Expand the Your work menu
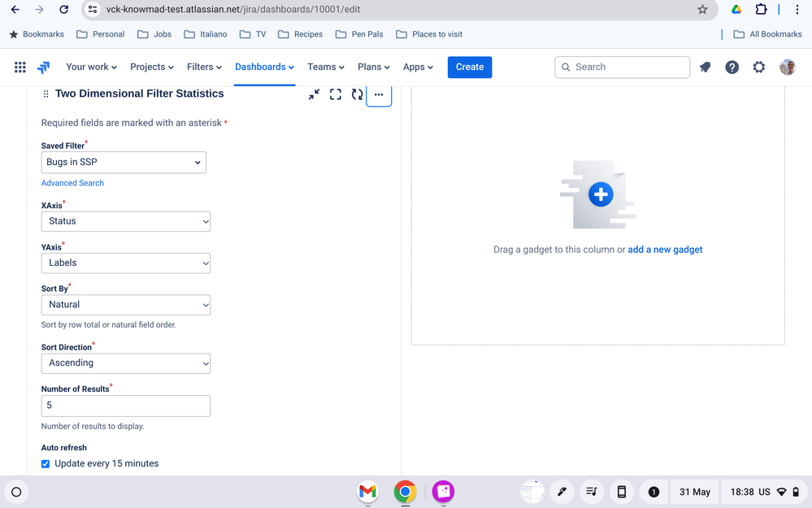 (91, 67)
